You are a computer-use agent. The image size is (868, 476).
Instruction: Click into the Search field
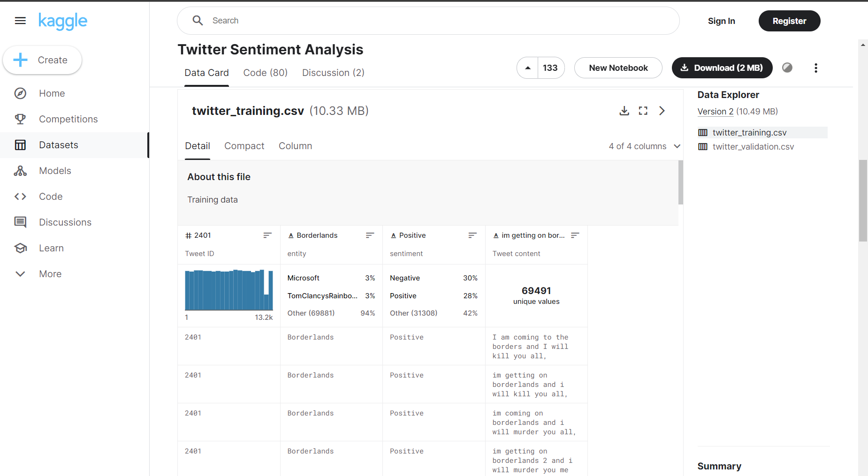click(428, 21)
